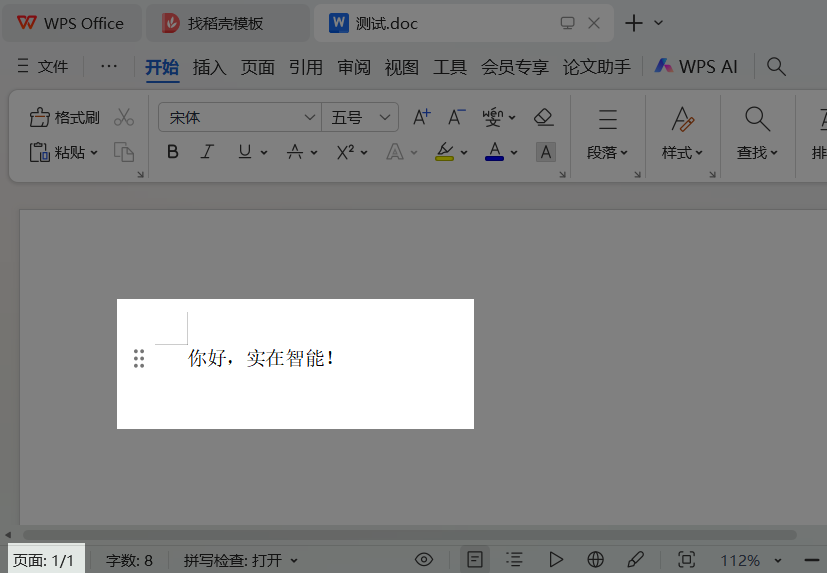Click the eraser Clear Formatting icon
This screenshot has height=573, width=827.
[x=543, y=118]
